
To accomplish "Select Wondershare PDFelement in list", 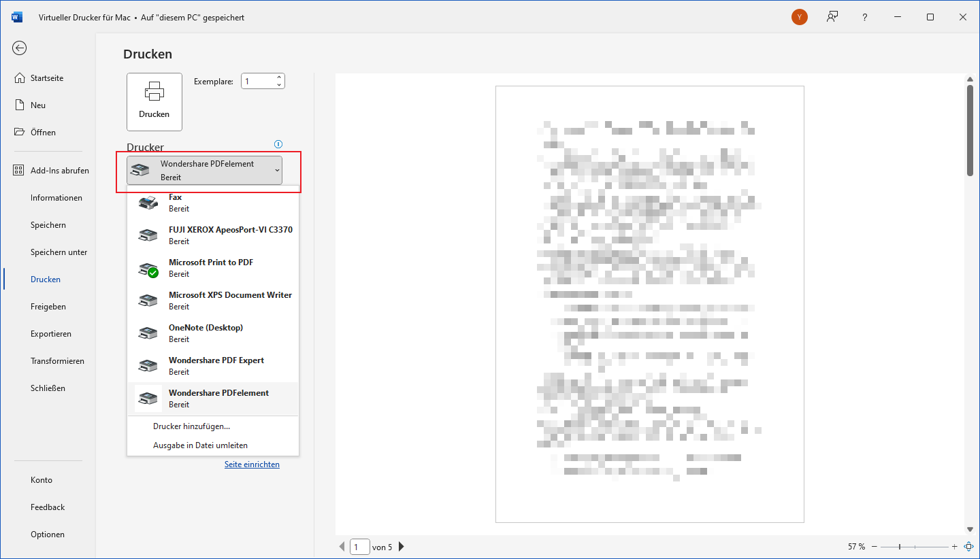I will point(213,399).
